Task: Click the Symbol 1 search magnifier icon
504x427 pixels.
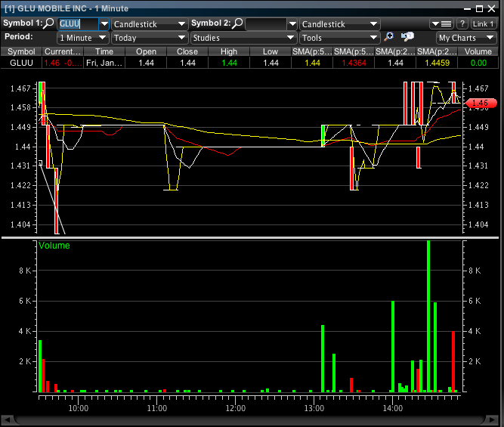Action: (50, 24)
